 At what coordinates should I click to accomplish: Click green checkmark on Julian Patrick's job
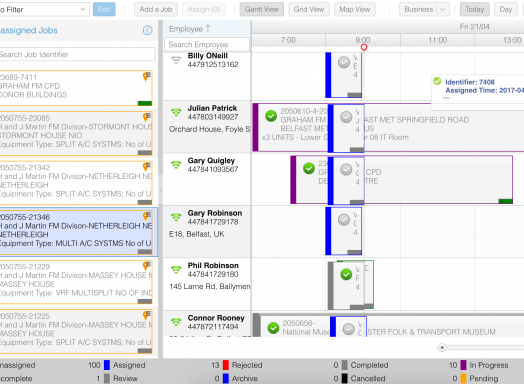point(271,116)
